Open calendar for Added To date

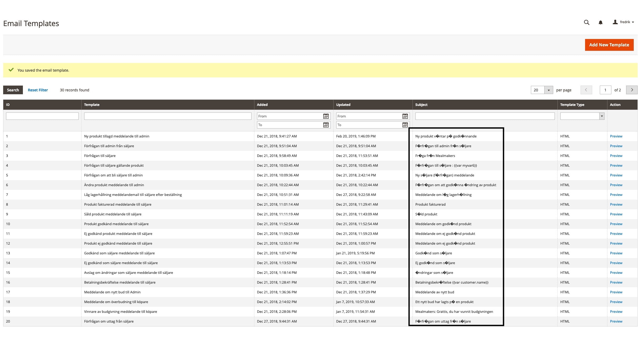(x=326, y=125)
